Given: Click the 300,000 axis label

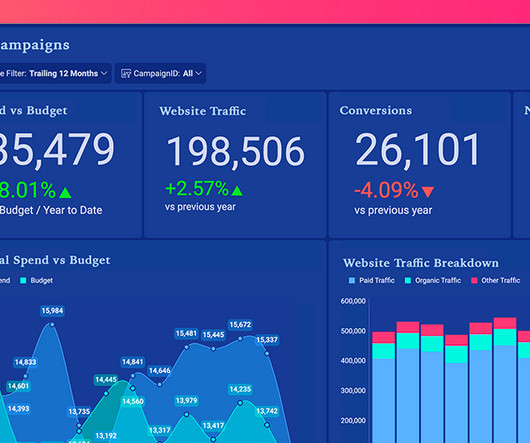Looking at the screenshot, I should (353, 391).
